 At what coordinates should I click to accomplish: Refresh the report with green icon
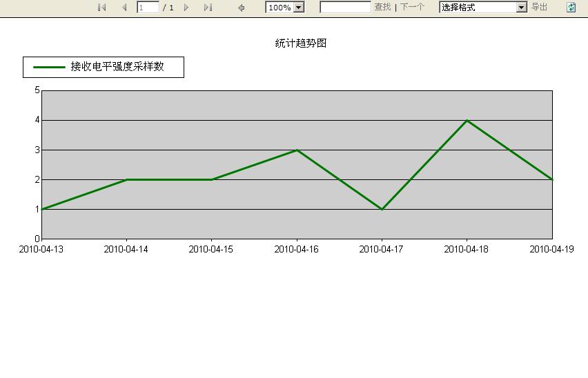[x=571, y=7]
